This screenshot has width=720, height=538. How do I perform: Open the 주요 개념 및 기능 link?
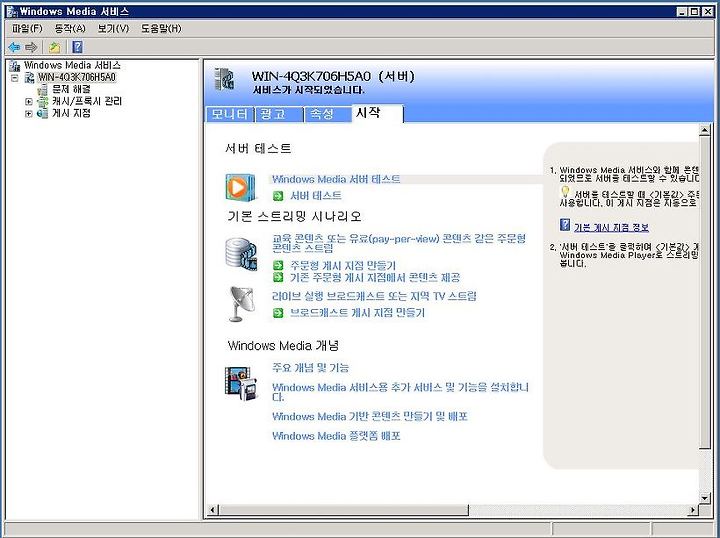[310, 368]
